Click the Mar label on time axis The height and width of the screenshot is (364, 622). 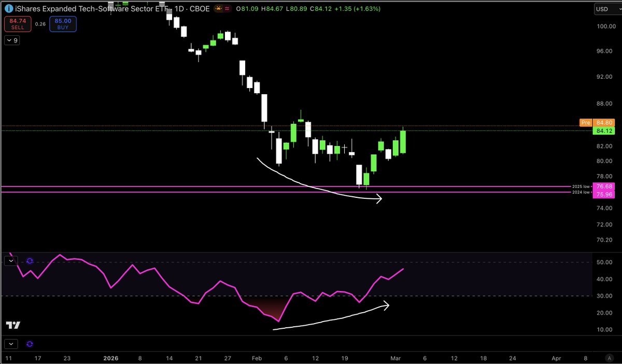395,358
